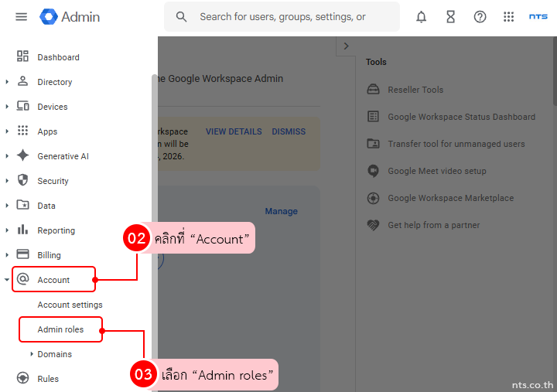Viewport: 557px width, 392px height.
Task: Open Google Workspace Status Dashboard link
Action: point(461,117)
